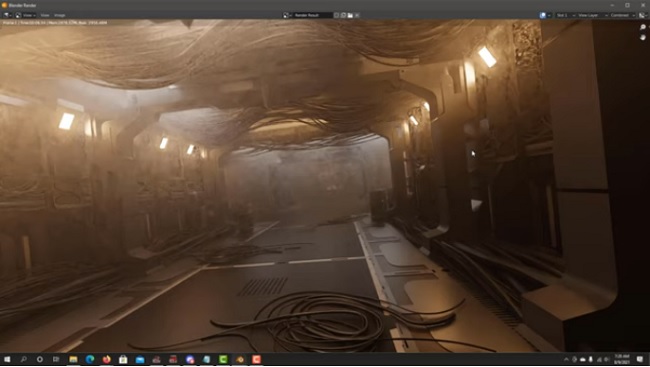Browse linked images via icon beside Render Result
The height and width of the screenshot is (367, 650).
[x=286, y=15]
